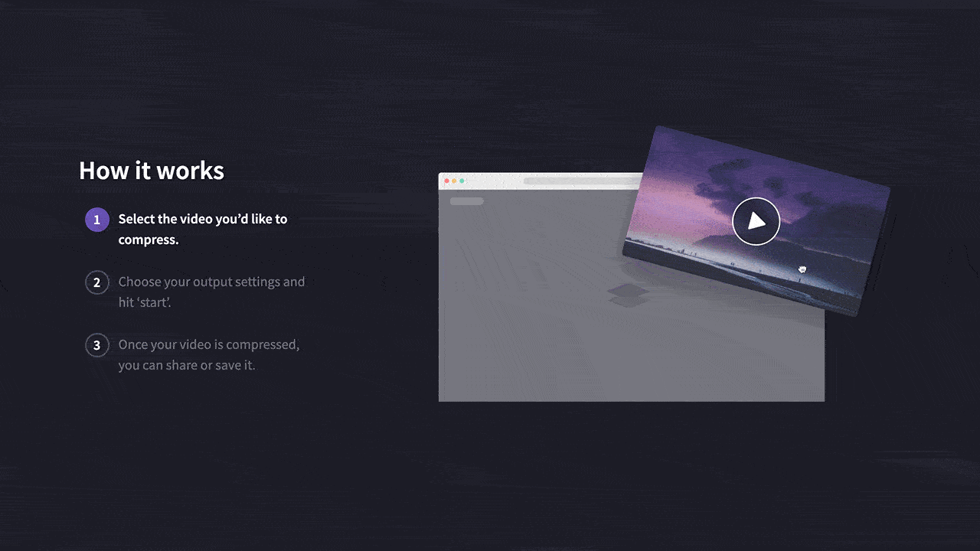Click the stacked layers icon in browser mockup

(x=629, y=295)
